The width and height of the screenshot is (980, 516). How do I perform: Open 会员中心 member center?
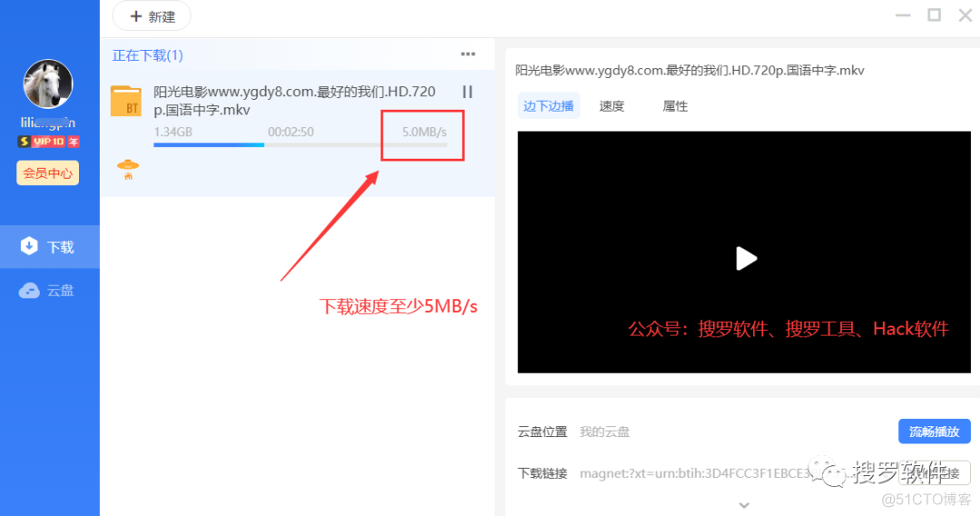[x=48, y=173]
